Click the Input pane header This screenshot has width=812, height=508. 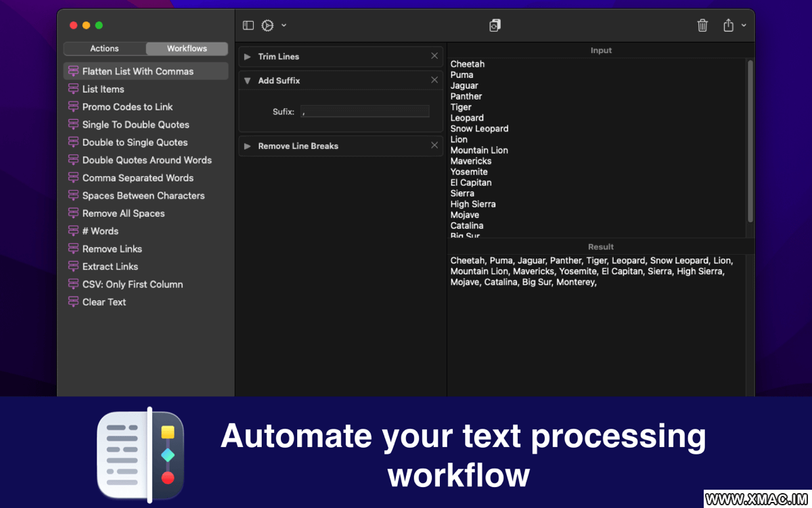point(601,51)
